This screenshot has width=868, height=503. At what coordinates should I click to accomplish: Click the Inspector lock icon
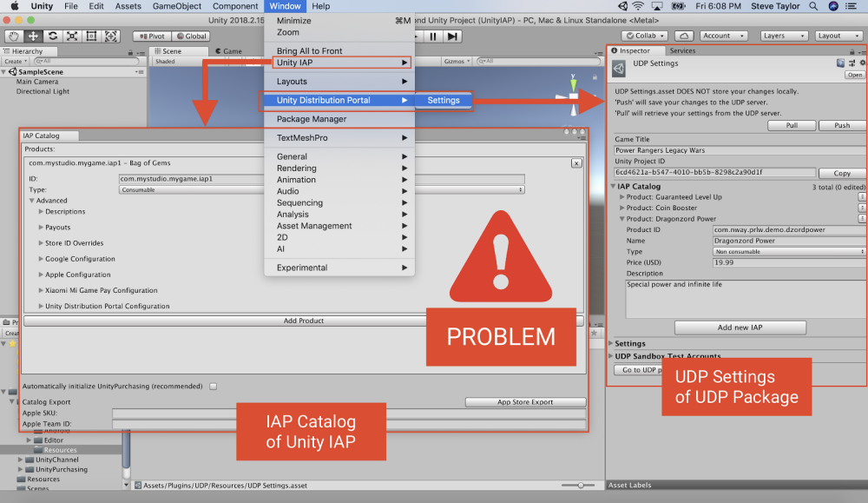click(x=852, y=52)
